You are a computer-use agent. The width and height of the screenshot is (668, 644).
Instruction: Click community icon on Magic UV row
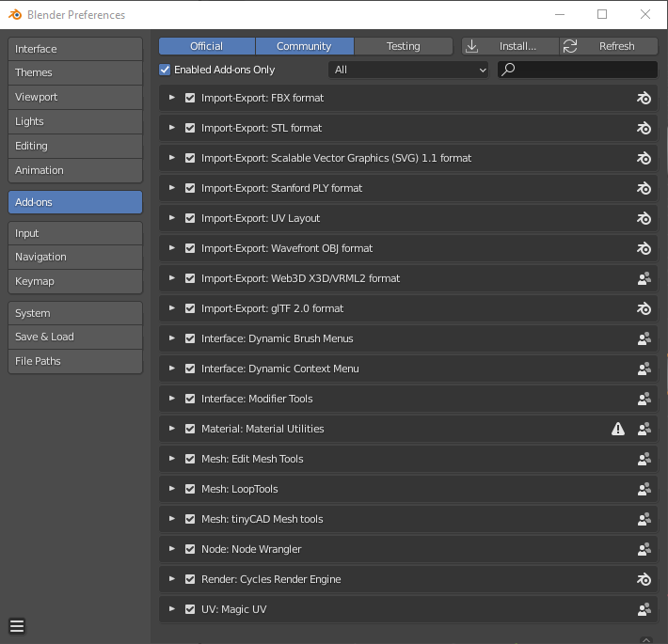click(x=644, y=609)
